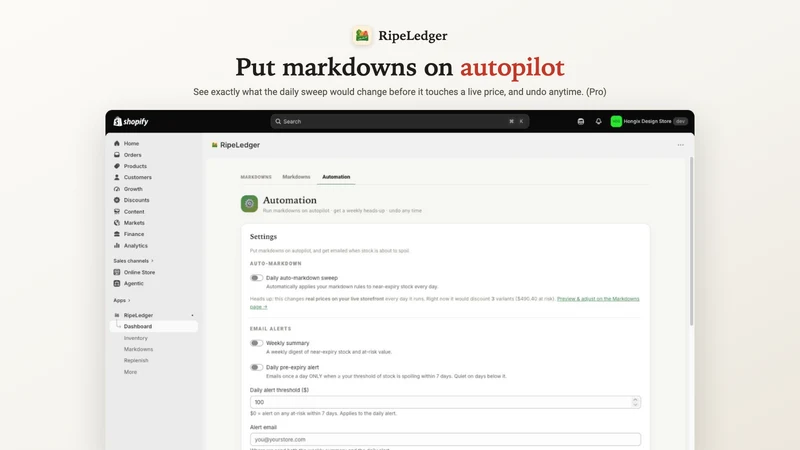This screenshot has height=450, width=800.
Task: Expand Sales channels section
Action: 133,261
